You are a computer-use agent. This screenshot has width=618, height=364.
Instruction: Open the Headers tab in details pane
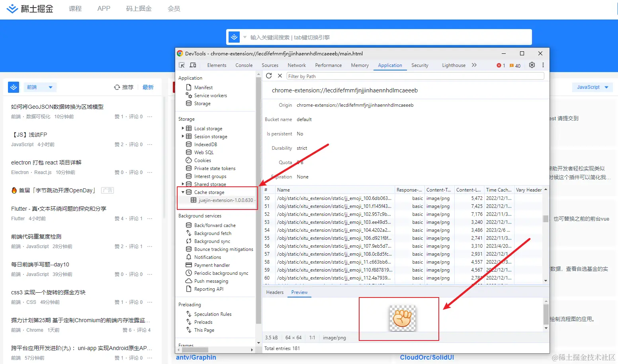[x=275, y=292]
